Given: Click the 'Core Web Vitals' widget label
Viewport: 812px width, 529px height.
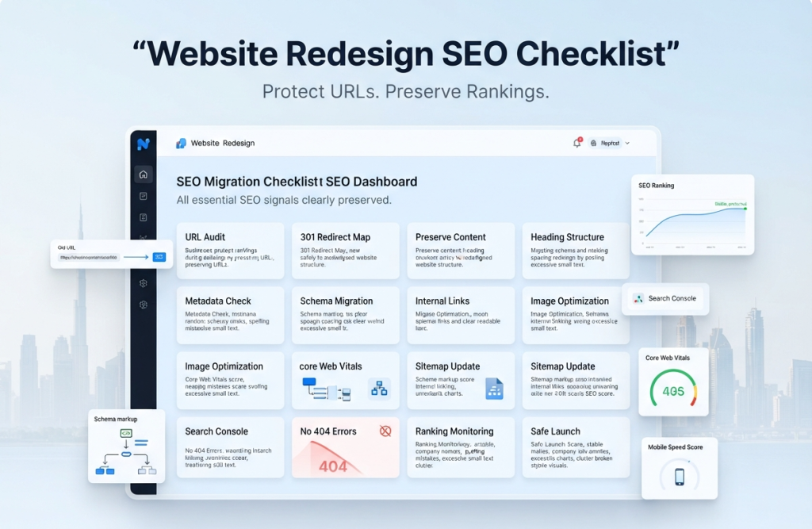Looking at the screenshot, I should (668, 358).
